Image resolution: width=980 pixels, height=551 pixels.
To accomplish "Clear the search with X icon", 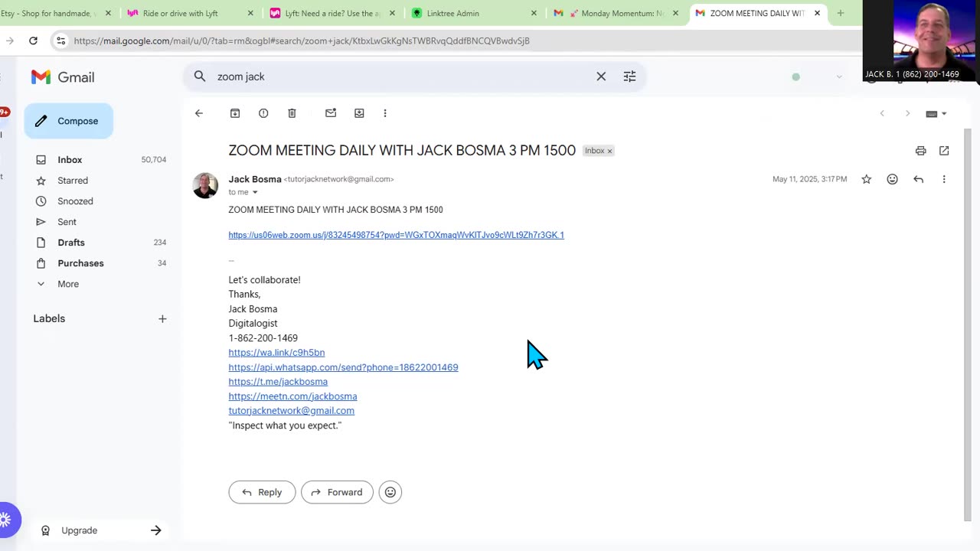I will 601,77.
